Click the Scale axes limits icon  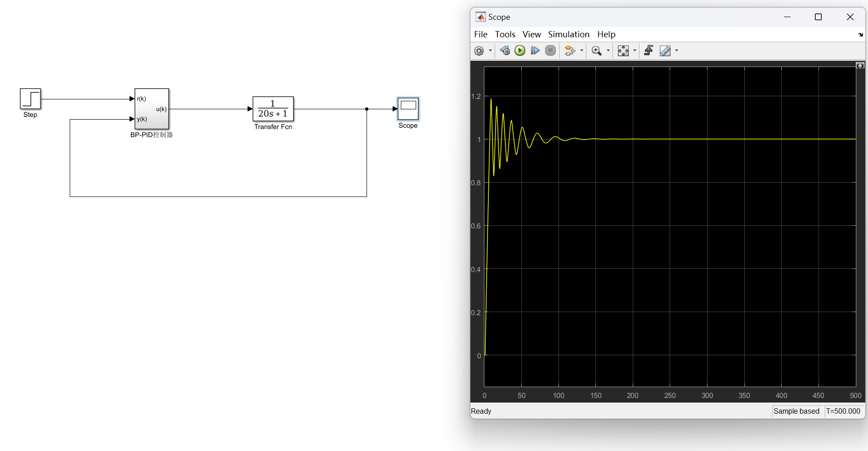click(623, 51)
